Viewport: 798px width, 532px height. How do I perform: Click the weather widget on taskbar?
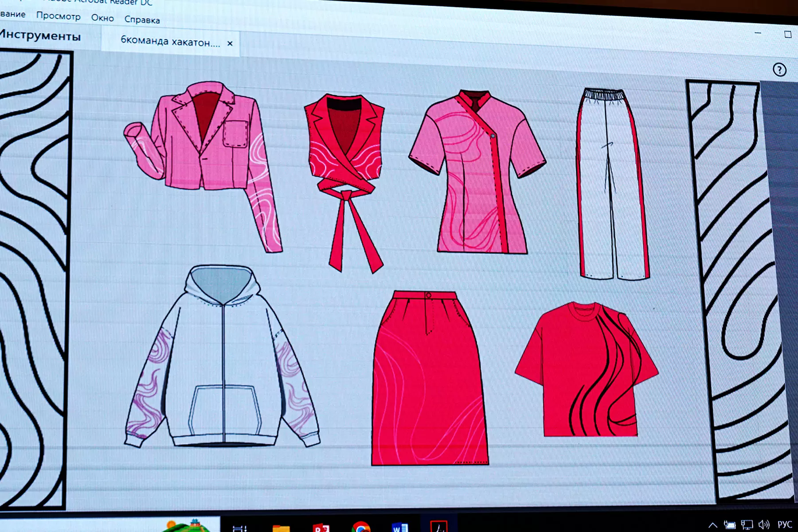[186, 526]
